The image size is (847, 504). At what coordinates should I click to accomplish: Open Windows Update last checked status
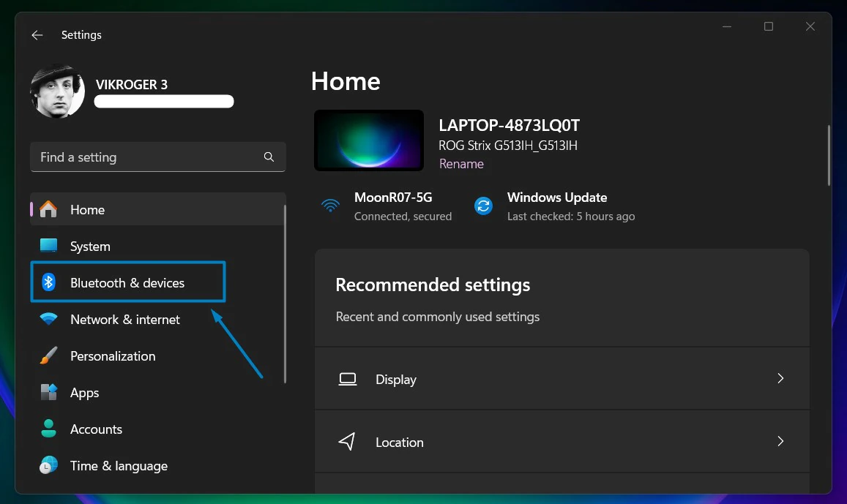pyautogui.click(x=571, y=207)
